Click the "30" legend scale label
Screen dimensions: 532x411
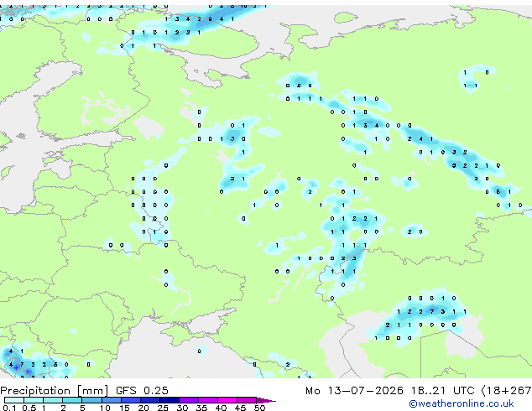click(182, 408)
